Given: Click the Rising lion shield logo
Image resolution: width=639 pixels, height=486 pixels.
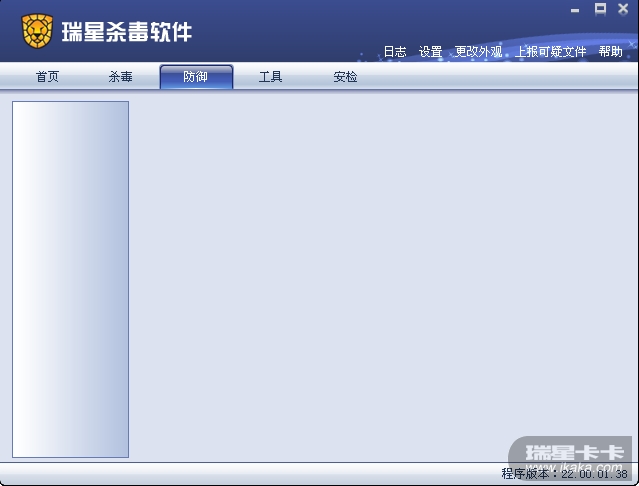Looking at the screenshot, I should tap(37, 31).
